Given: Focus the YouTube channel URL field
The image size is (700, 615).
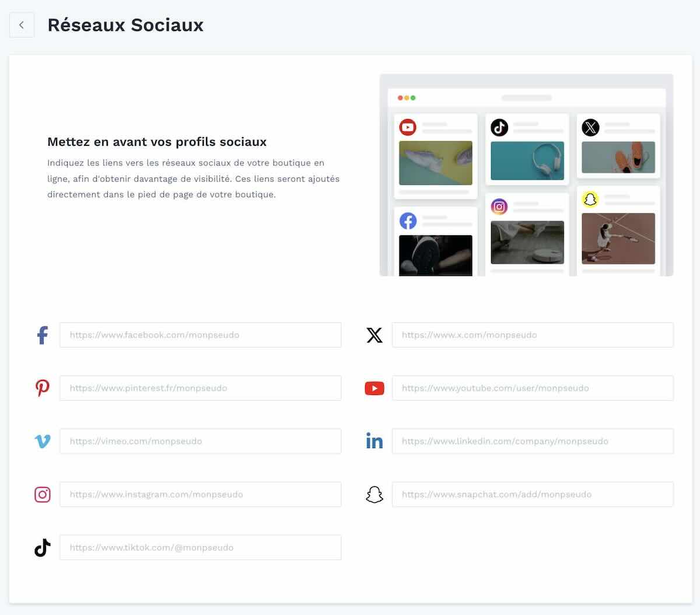Looking at the screenshot, I should [x=533, y=388].
